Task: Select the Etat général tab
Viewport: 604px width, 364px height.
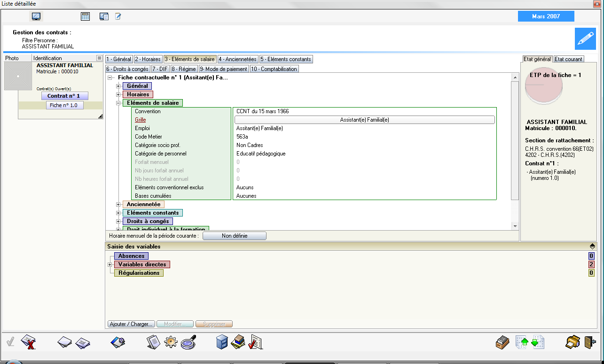Action: click(x=537, y=59)
